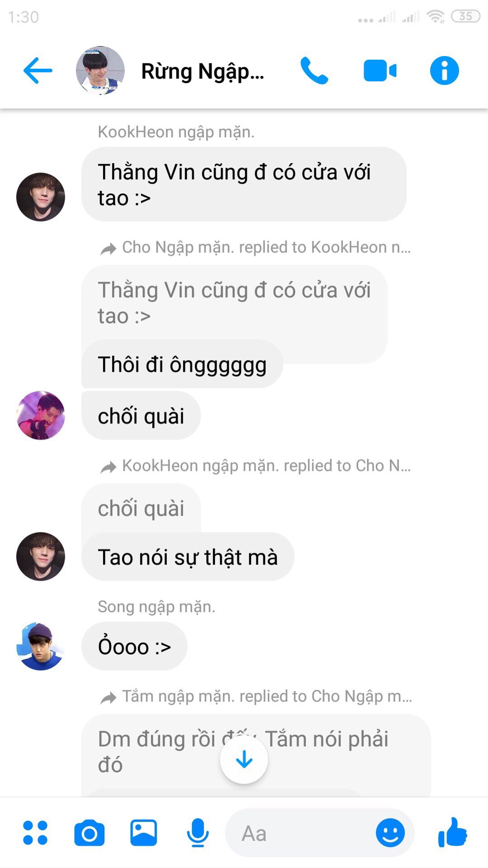
Task: Tap Song ngập mặn's avatar
Action: [41, 646]
